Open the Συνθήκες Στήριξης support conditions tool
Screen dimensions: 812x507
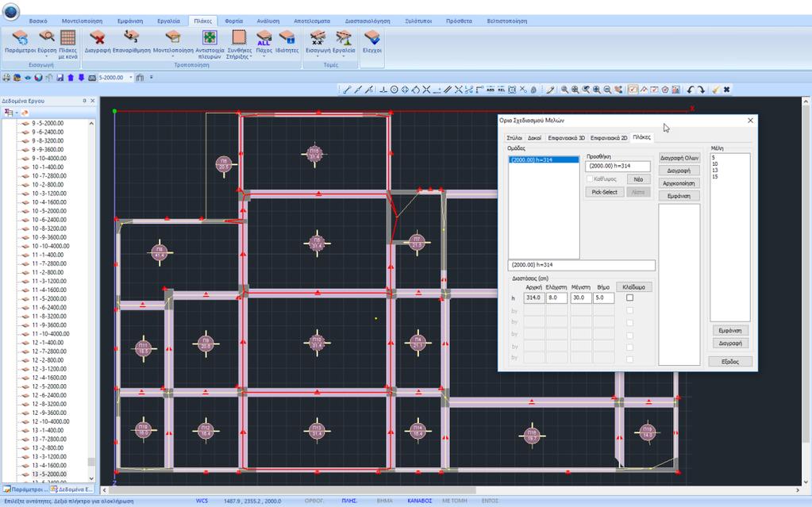[239, 44]
